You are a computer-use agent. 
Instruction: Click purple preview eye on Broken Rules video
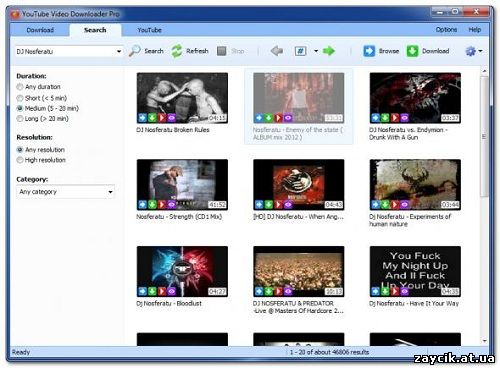point(172,118)
